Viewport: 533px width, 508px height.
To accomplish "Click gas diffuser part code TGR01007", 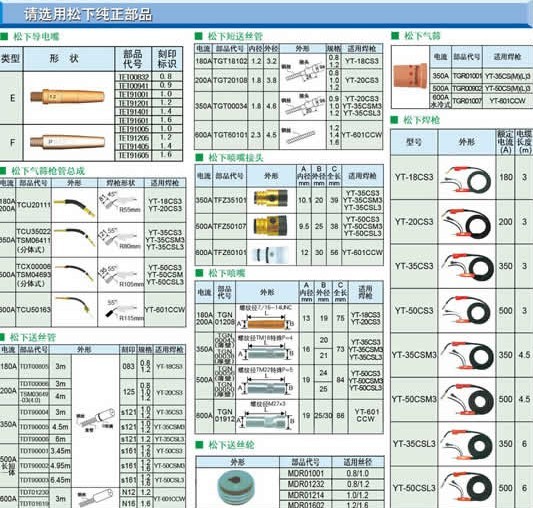I will [467, 101].
